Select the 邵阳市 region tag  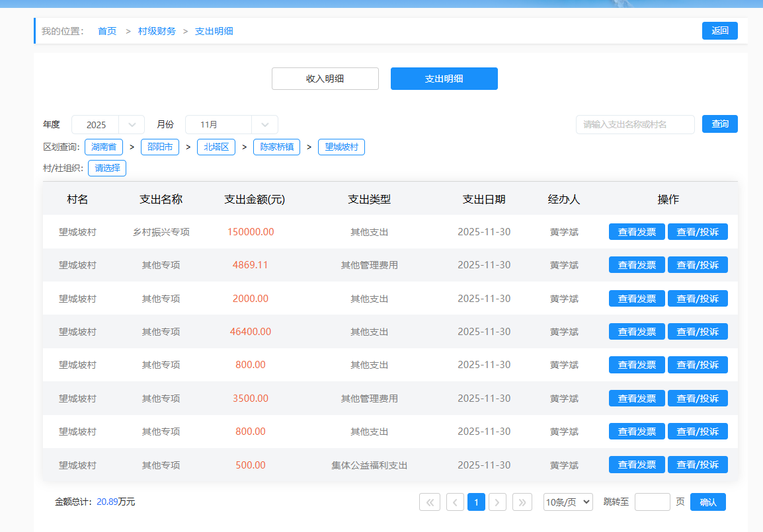tap(160, 147)
